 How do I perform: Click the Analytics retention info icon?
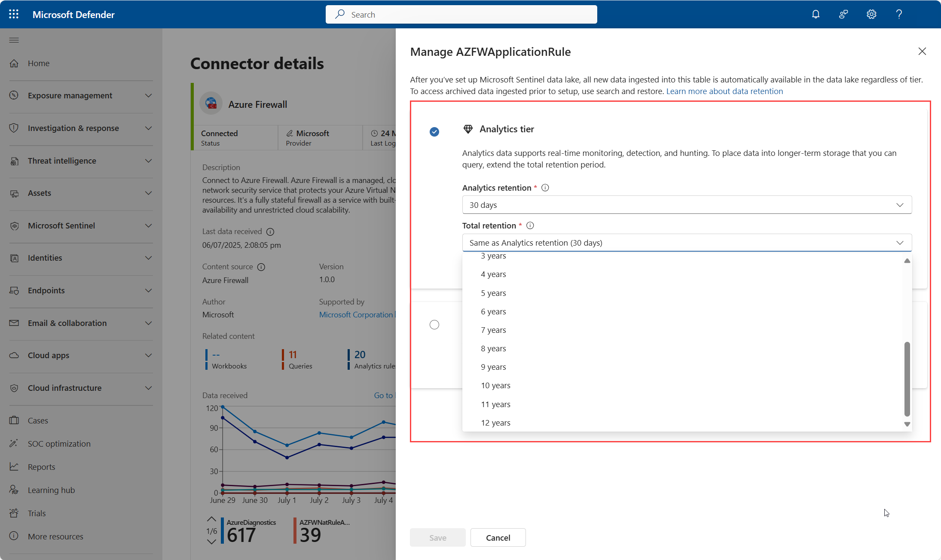click(545, 188)
